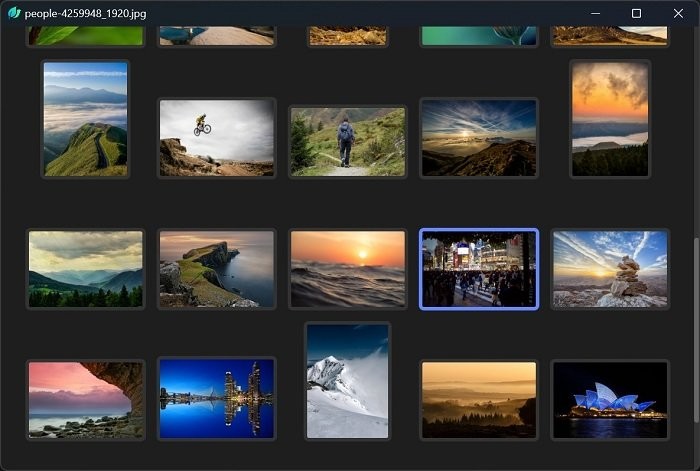Pick the sunset over ocean waves photo
Viewport: 700px width, 471px height.
click(x=347, y=269)
